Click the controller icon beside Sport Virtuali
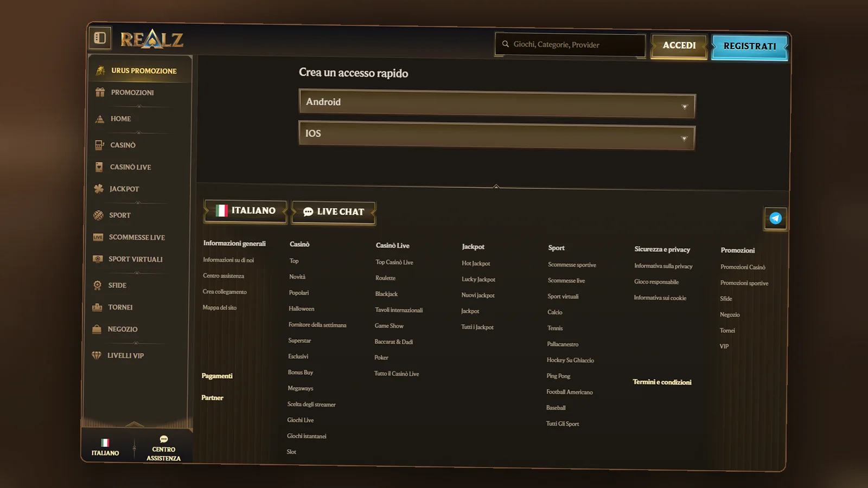Image resolution: width=868 pixels, height=488 pixels. (x=98, y=259)
